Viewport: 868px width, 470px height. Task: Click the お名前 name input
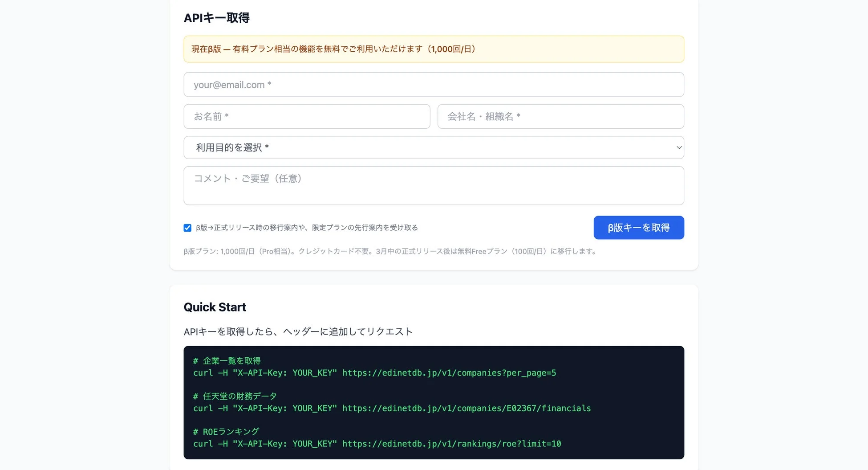click(307, 116)
